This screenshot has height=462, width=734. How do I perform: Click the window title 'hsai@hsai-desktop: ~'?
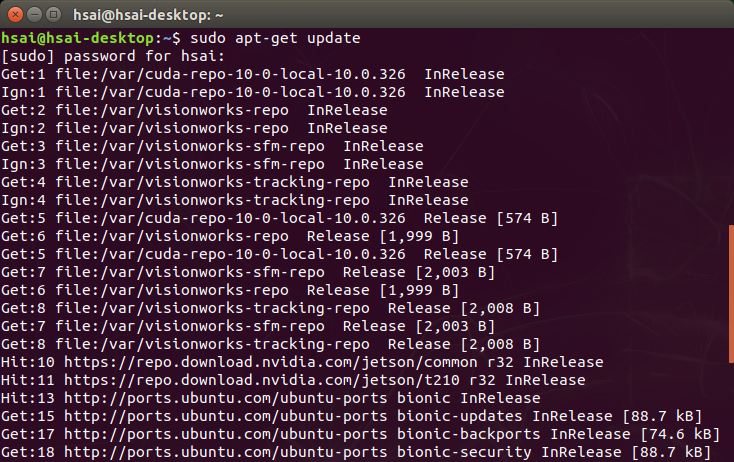[x=148, y=15]
